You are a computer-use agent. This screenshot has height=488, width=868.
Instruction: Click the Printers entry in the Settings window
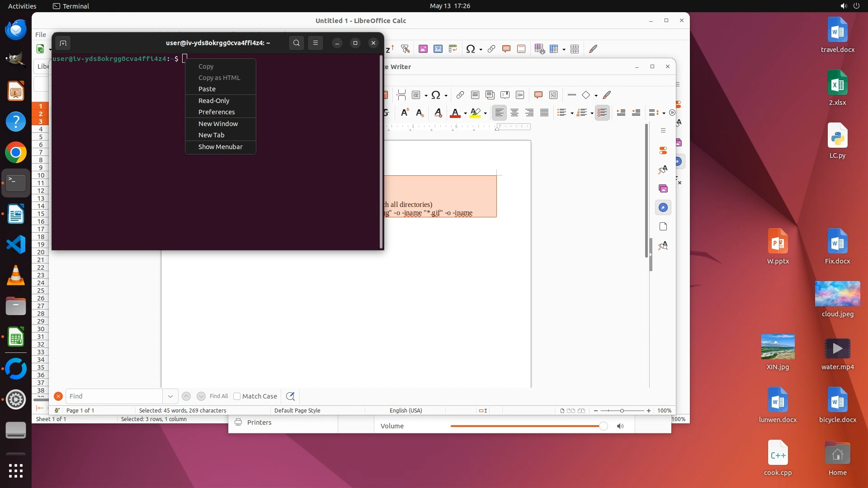click(x=259, y=422)
